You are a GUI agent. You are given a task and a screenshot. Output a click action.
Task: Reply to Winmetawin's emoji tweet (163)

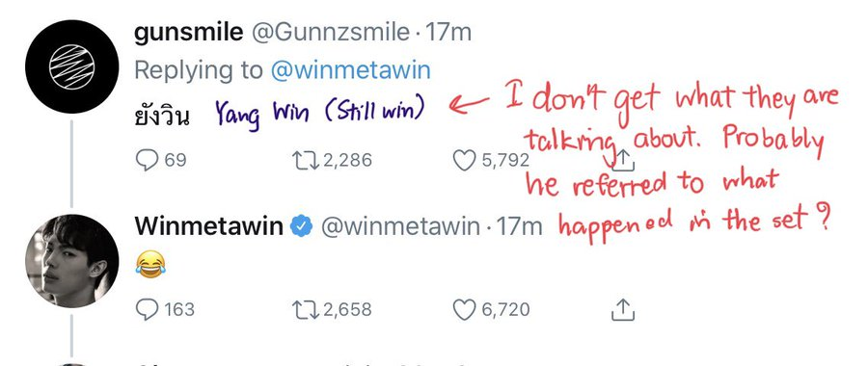(165, 309)
